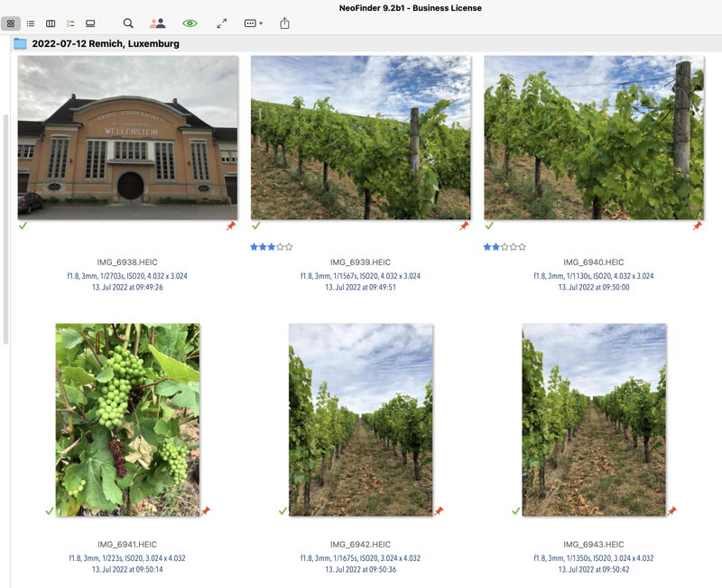722x588 pixels.
Task: Click the 2022-07-12 Remich, Luxemburg folder title
Action: [105, 43]
